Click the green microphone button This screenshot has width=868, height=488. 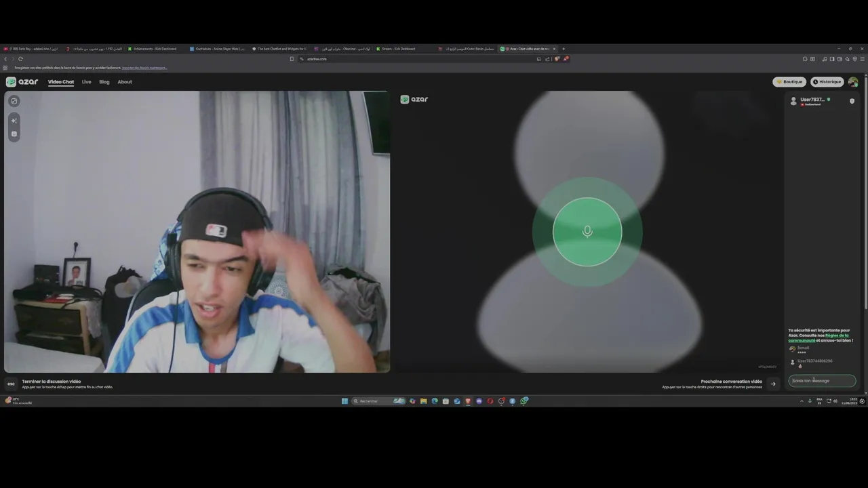click(x=587, y=232)
